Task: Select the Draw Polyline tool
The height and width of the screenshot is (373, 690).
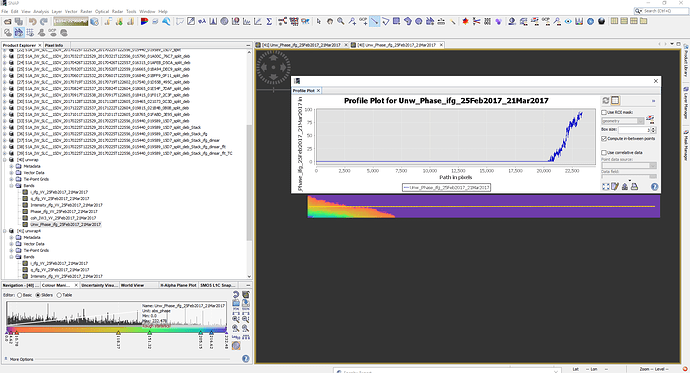Action: tap(385, 21)
